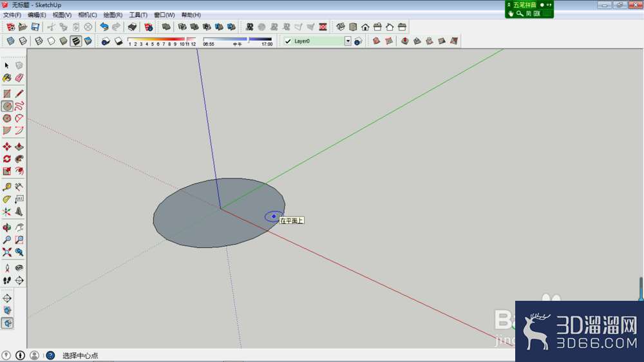Choose the Follow Me tool
Image resolution: width=644 pixels, height=362 pixels.
click(x=19, y=159)
